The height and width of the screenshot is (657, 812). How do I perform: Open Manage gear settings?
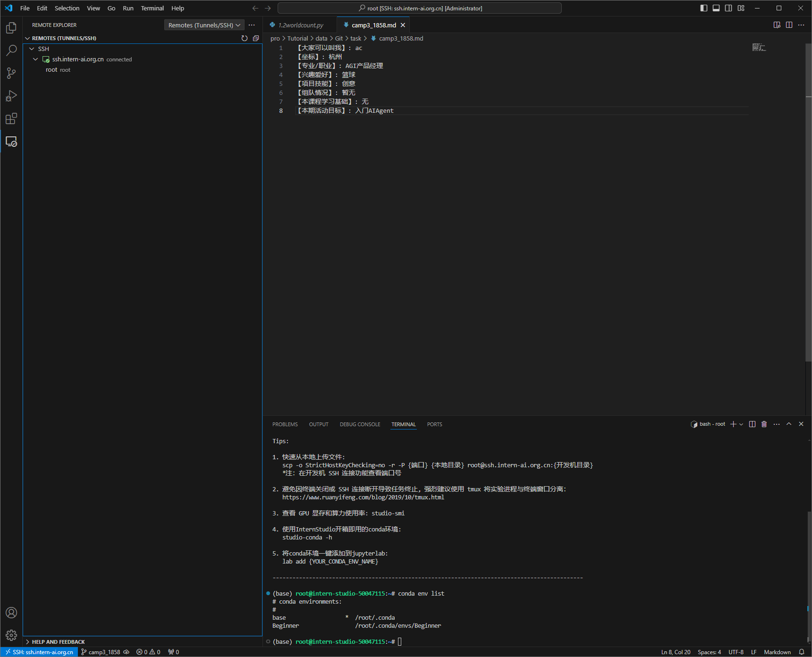point(11,635)
